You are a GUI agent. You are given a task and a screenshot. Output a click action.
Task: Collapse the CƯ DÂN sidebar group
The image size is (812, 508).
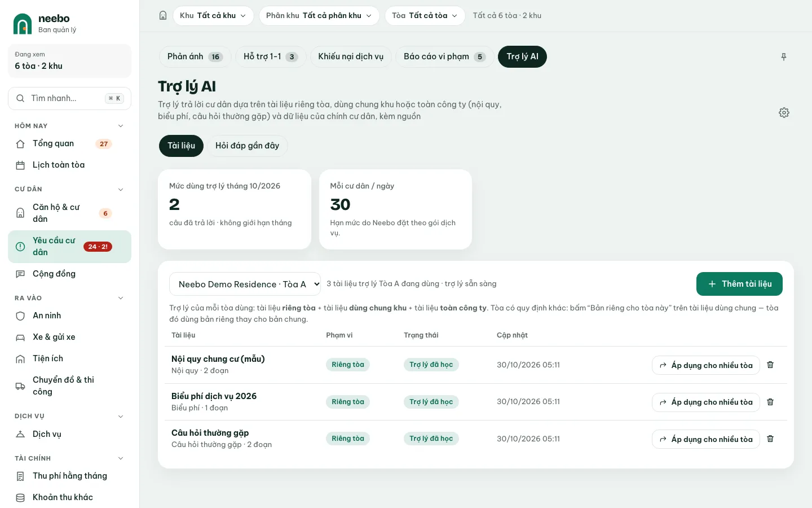[x=121, y=189]
